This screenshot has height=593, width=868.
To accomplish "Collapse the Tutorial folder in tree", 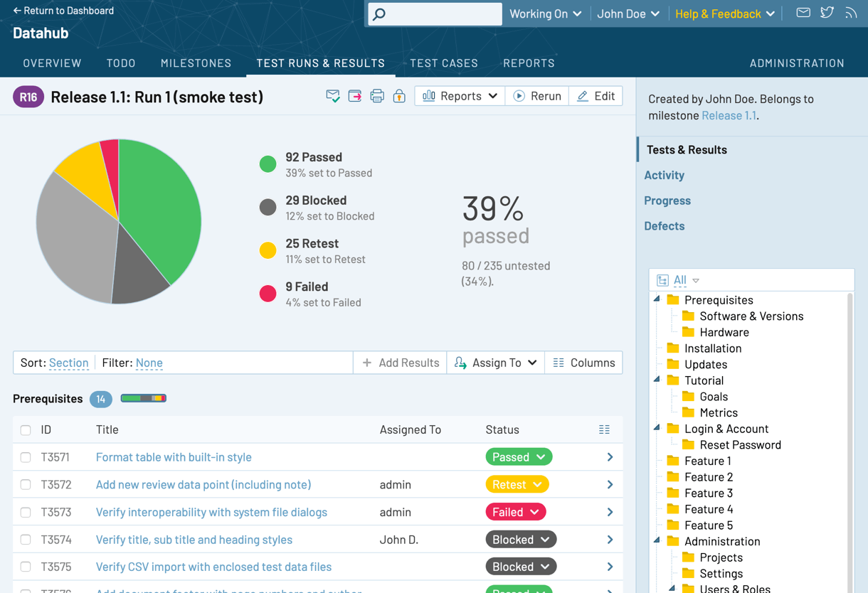I will click(x=657, y=380).
